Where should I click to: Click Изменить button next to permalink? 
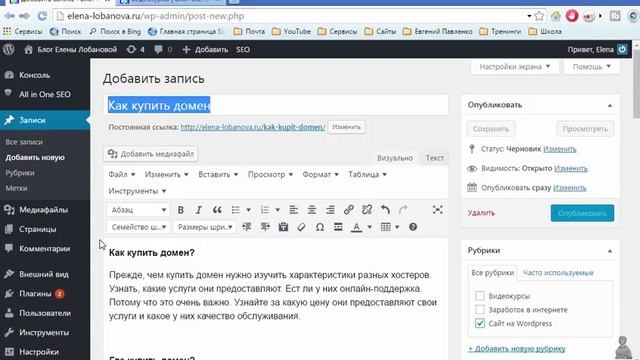[x=346, y=127]
